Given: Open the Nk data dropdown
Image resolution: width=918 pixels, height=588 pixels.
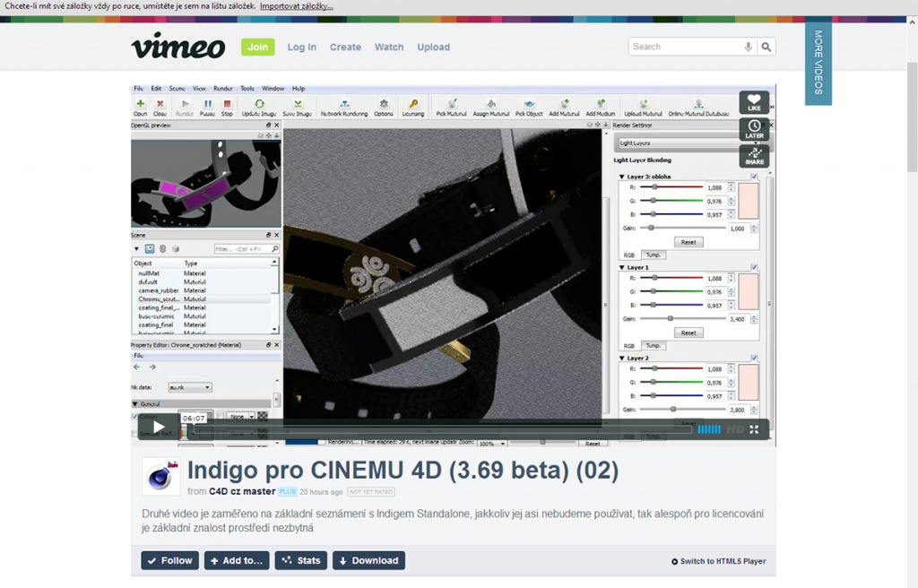Looking at the screenshot, I should pos(190,387).
